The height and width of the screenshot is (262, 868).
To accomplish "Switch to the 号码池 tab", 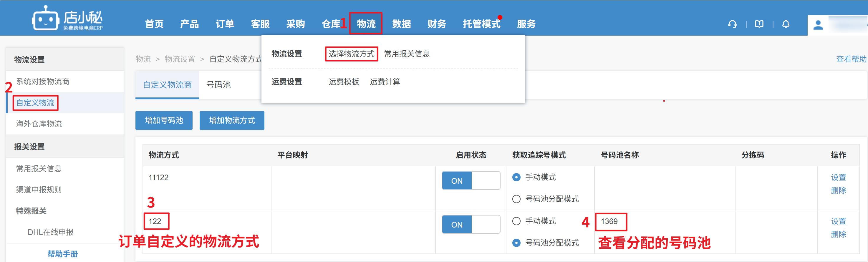I will (218, 84).
